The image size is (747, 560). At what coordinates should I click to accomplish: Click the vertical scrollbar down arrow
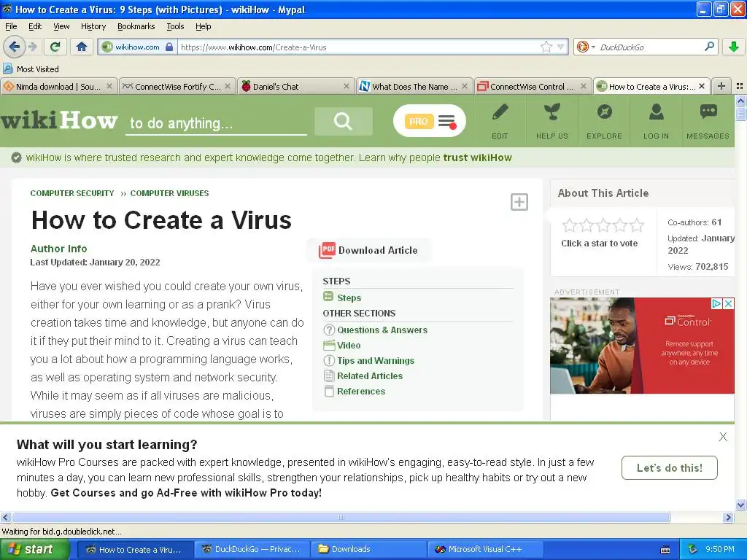[740, 505]
